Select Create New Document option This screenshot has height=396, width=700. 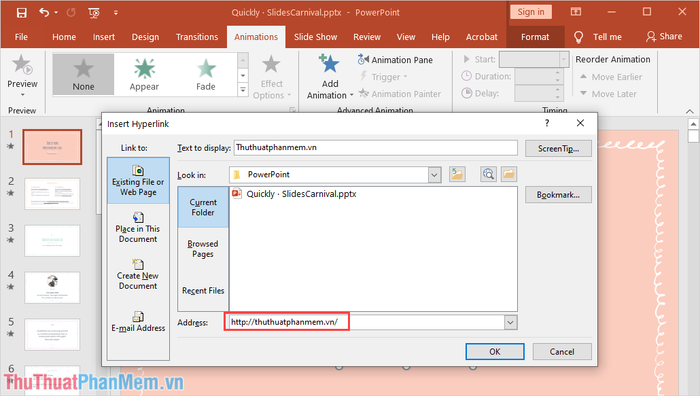pos(138,275)
